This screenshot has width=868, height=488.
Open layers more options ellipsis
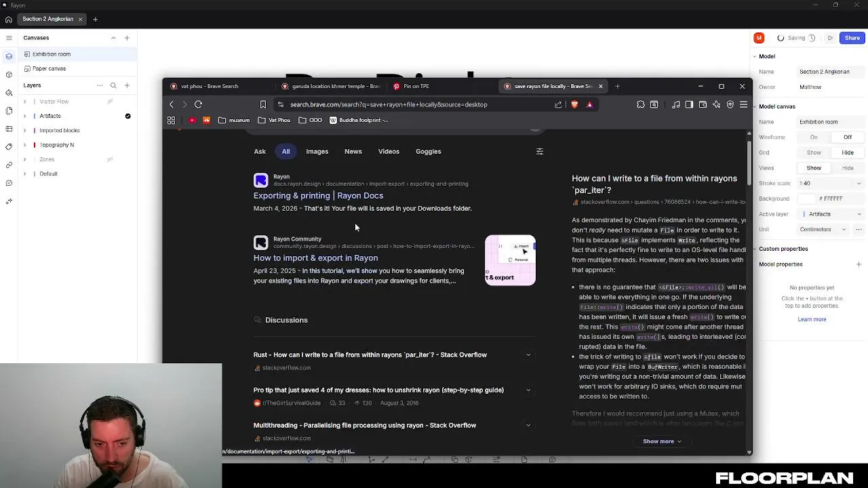[100, 85]
